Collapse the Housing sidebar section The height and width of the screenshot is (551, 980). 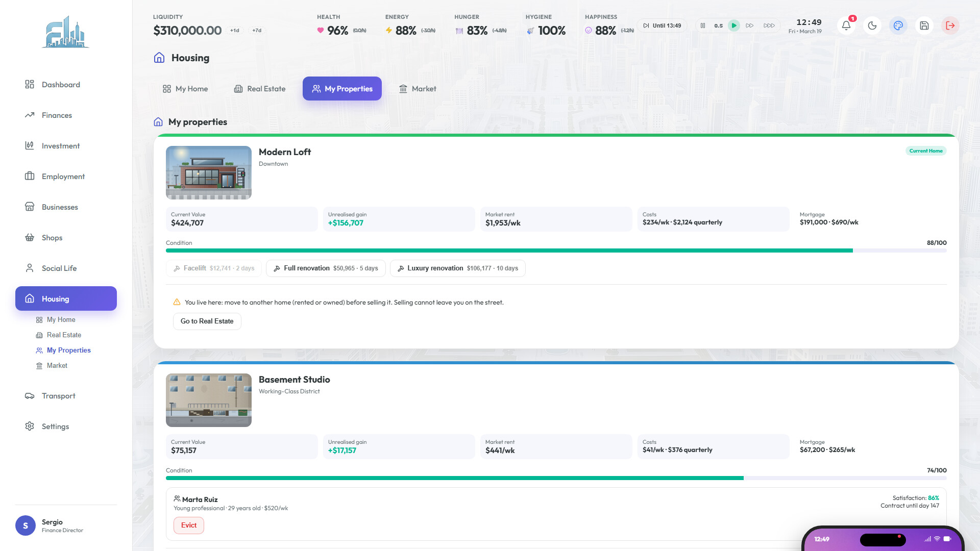click(x=66, y=298)
